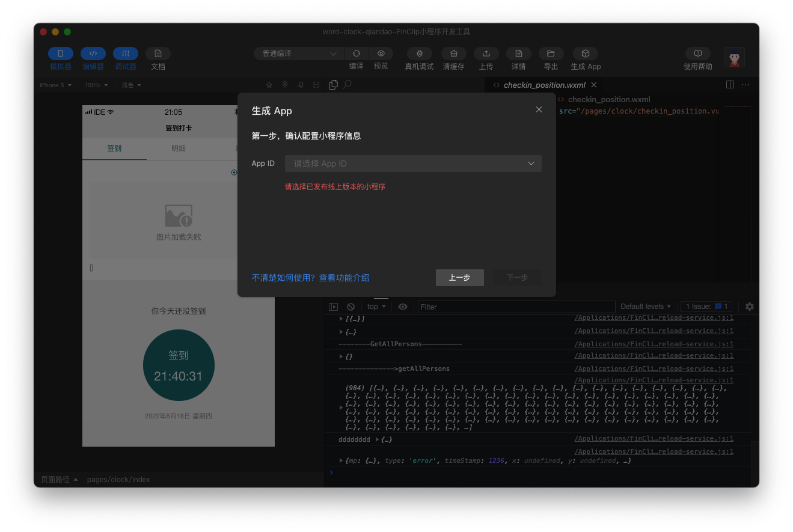Screen dimensions: 793x532
Task: Toggle the 模拟器 simulator panel
Action: coord(61,54)
